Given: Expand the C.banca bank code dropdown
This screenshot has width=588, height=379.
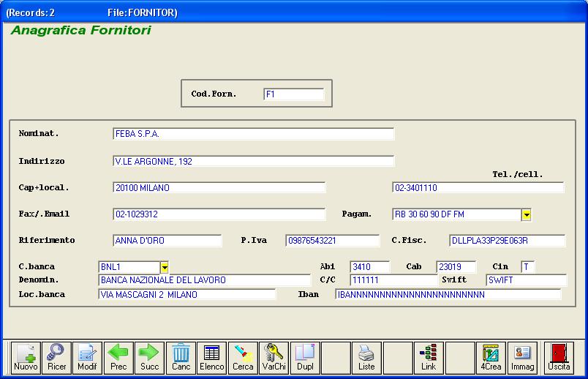Looking at the screenshot, I should coord(165,267).
